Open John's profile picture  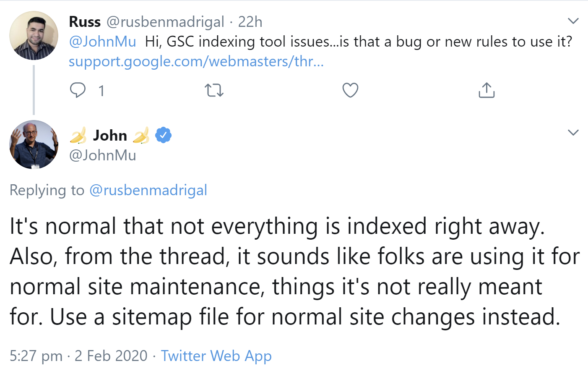[x=34, y=144]
